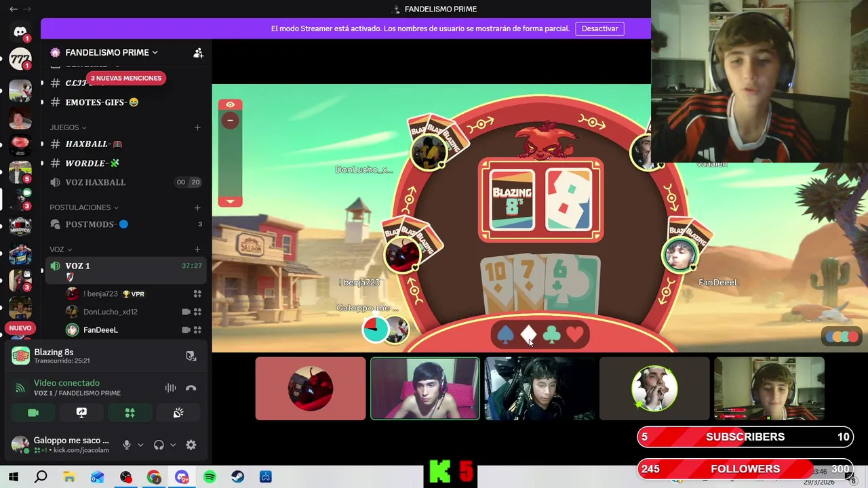Open user FanDeeeL in voice list
The image size is (868, 488).
[100, 330]
